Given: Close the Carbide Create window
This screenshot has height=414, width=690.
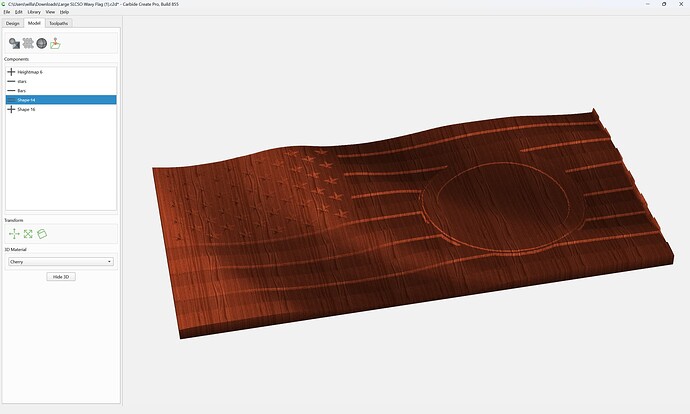Looking at the screenshot, I should (681, 4).
